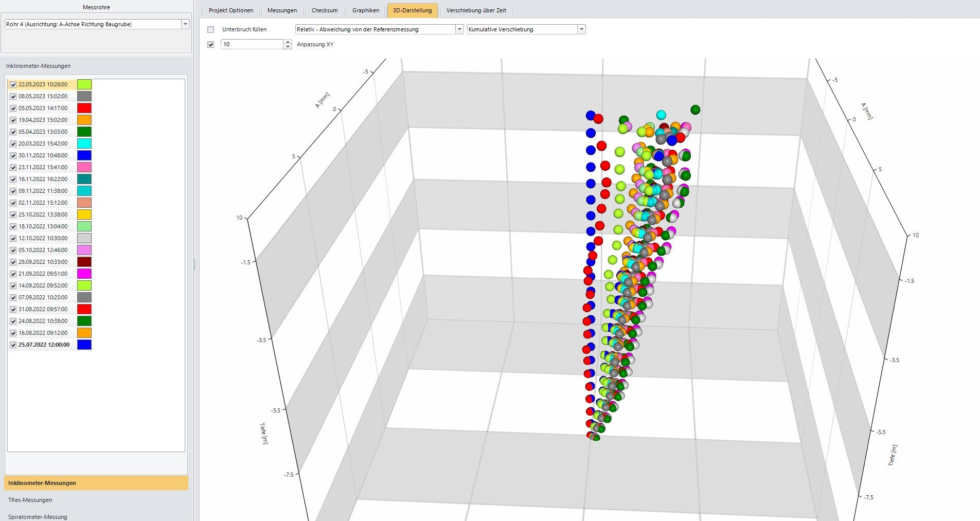Uncheck the Anpassung XY checkbox
Screen dimensions: 980x521
(210, 45)
